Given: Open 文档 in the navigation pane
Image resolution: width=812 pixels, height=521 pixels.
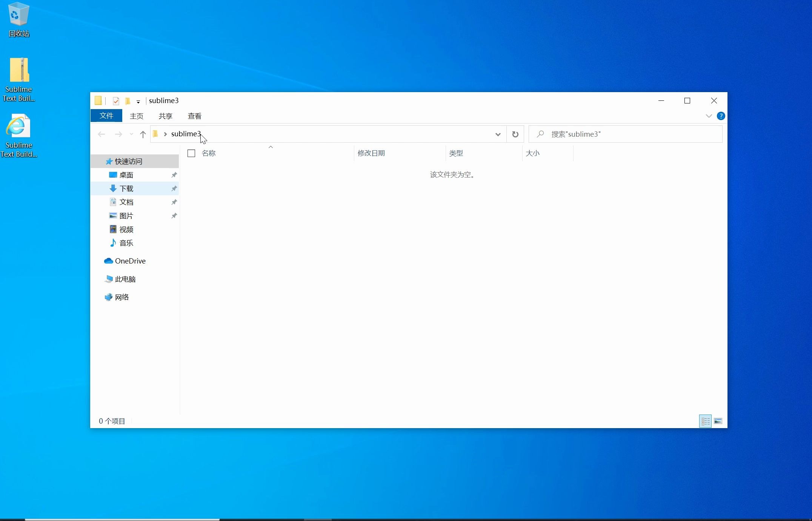Looking at the screenshot, I should (x=135, y=202).
